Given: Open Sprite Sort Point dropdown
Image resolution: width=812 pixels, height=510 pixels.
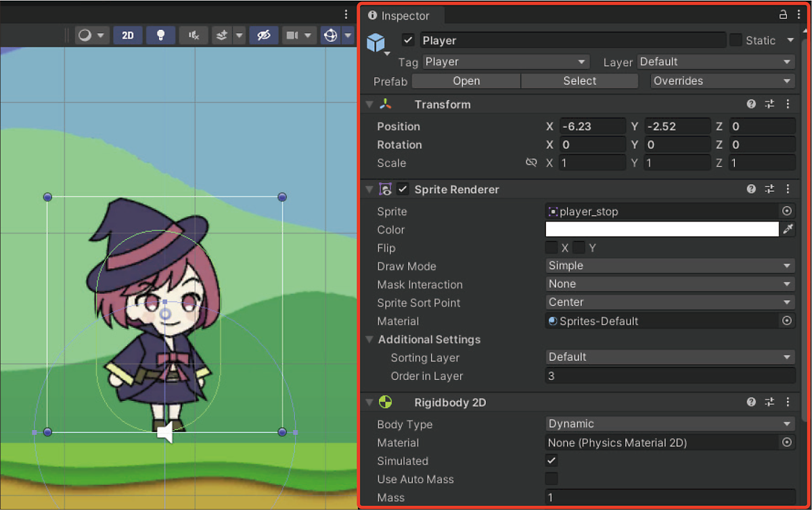Looking at the screenshot, I should pyautogui.click(x=671, y=303).
